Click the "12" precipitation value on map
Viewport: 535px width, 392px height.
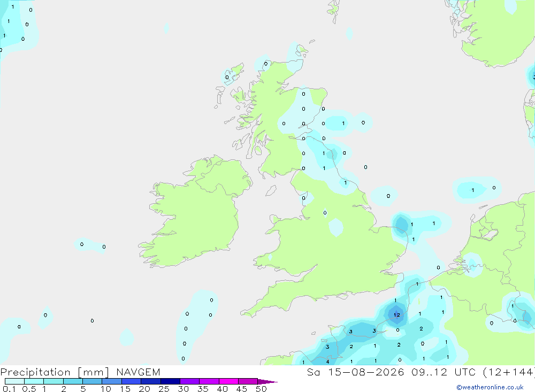397,315
